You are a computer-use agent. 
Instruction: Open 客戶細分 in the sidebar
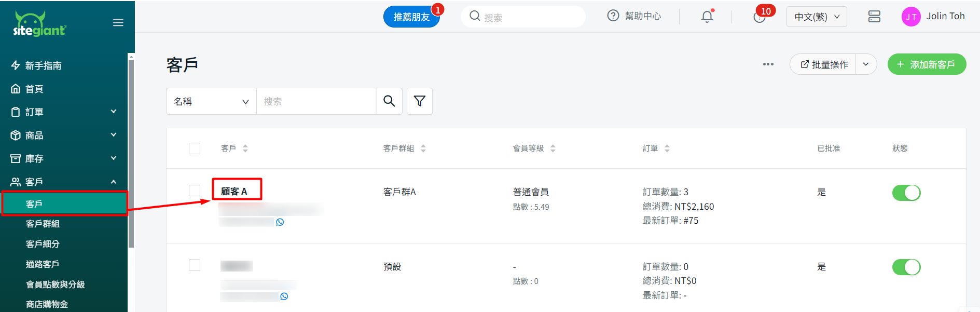coord(43,244)
